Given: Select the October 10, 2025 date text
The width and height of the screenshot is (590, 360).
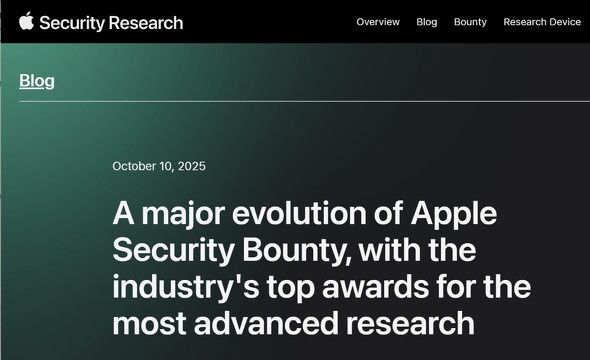Looking at the screenshot, I should coord(159,166).
